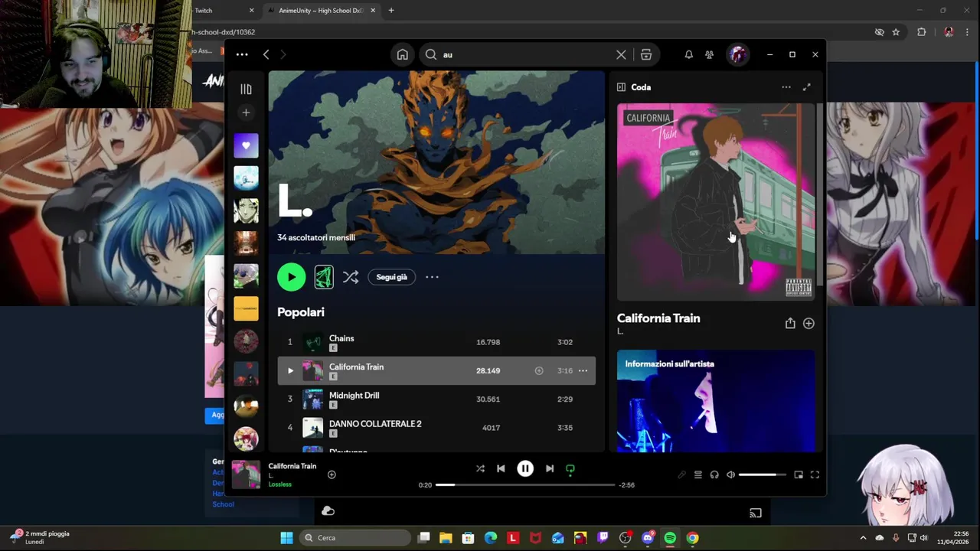980x551 pixels.
Task: Enable shuffle for artist page
Action: coord(351,277)
